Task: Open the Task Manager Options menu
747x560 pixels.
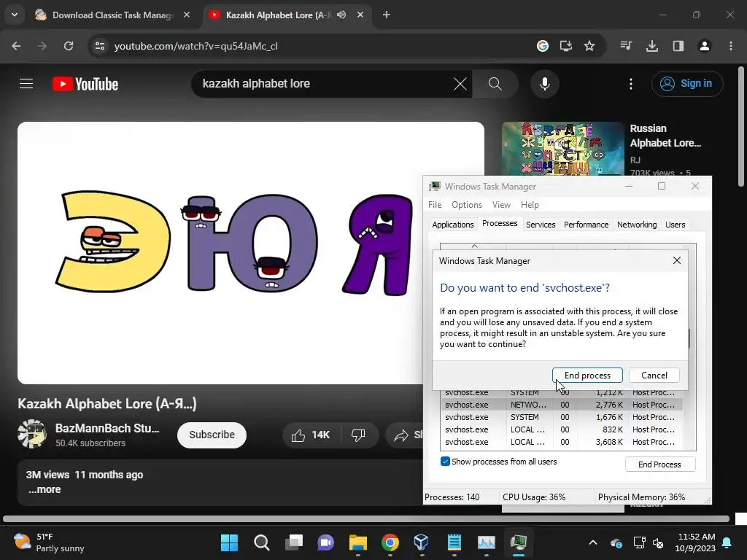Action: pyautogui.click(x=466, y=205)
